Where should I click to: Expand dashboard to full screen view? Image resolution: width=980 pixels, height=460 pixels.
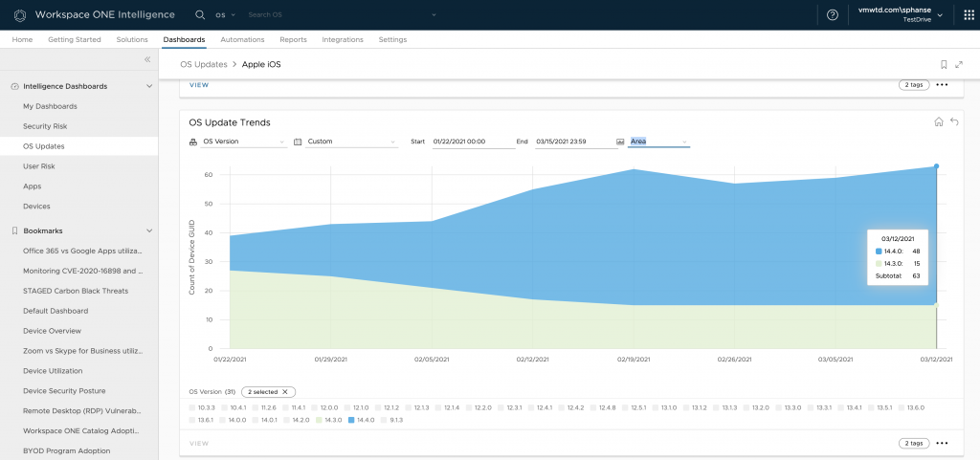(959, 64)
